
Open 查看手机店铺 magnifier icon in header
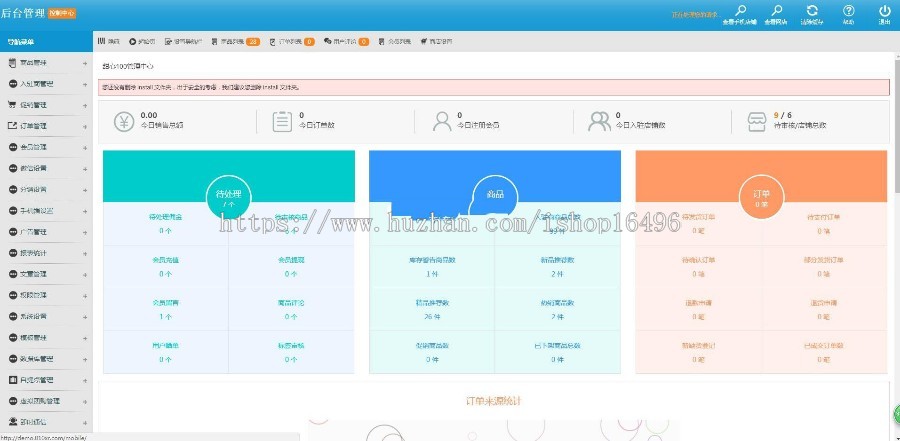(740, 10)
